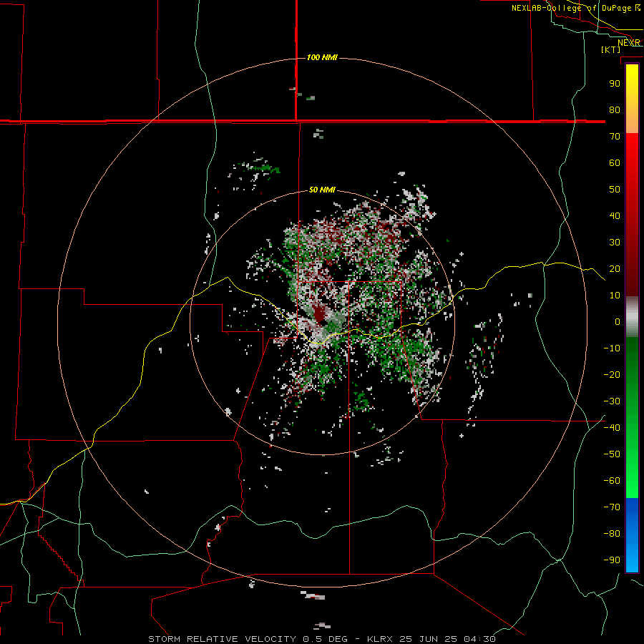The width and height of the screenshot is (644, 644).
Task: Click the "50 NMI" range ring label
Action: coord(322,190)
